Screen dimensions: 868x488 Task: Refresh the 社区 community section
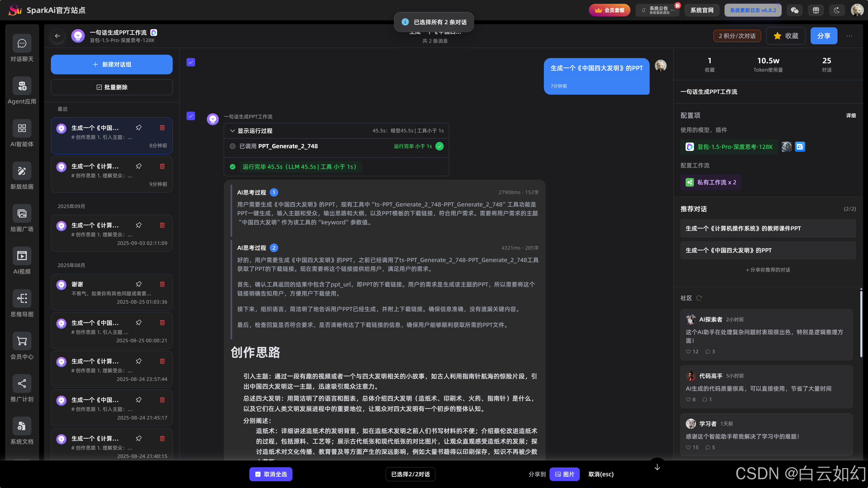699,298
